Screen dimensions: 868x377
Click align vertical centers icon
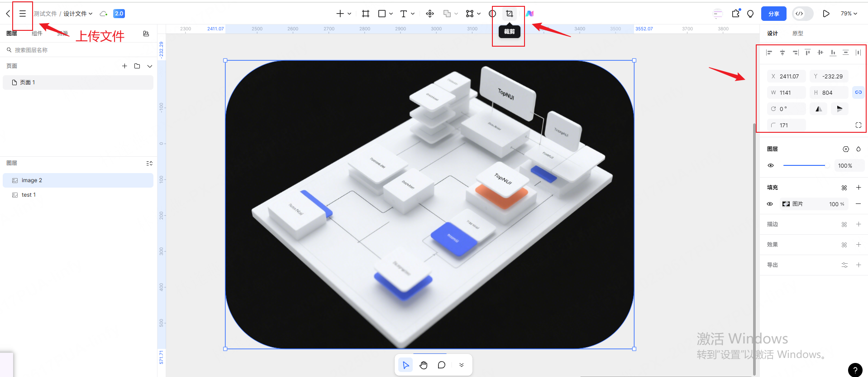click(820, 53)
